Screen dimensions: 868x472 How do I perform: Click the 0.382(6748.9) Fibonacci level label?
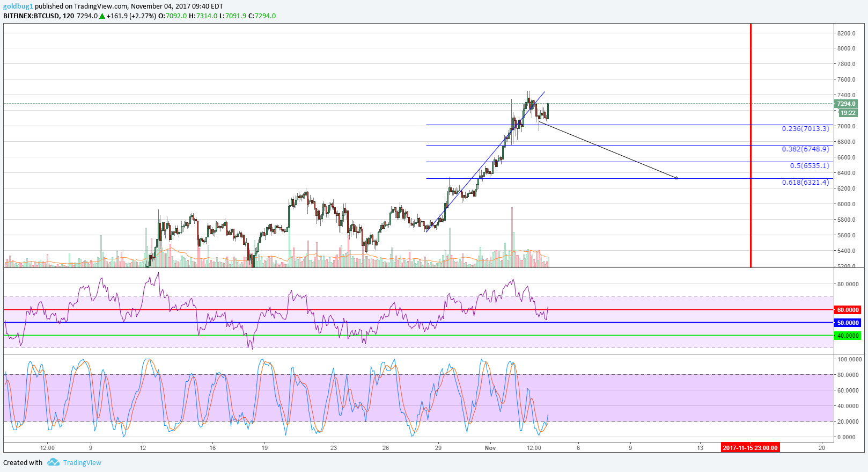pyautogui.click(x=805, y=149)
